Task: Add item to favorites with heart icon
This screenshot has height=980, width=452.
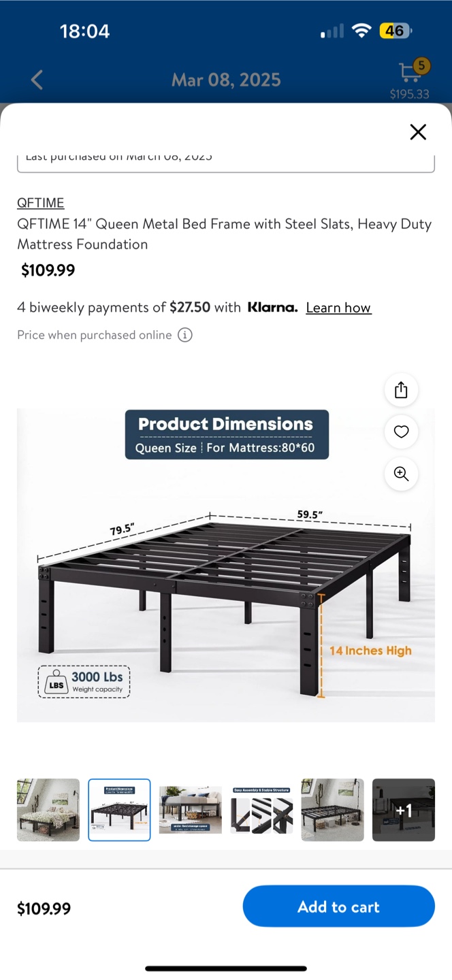Action: pyautogui.click(x=401, y=431)
